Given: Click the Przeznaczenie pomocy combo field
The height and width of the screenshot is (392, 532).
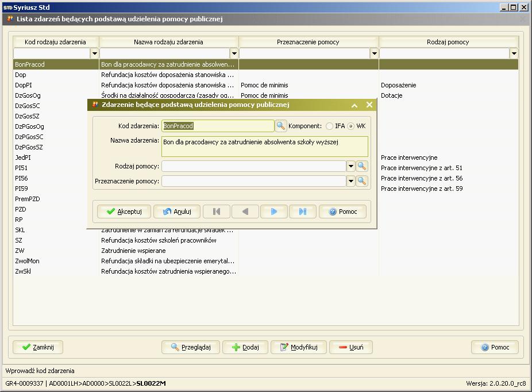Looking at the screenshot, I should pyautogui.click(x=254, y=181).
